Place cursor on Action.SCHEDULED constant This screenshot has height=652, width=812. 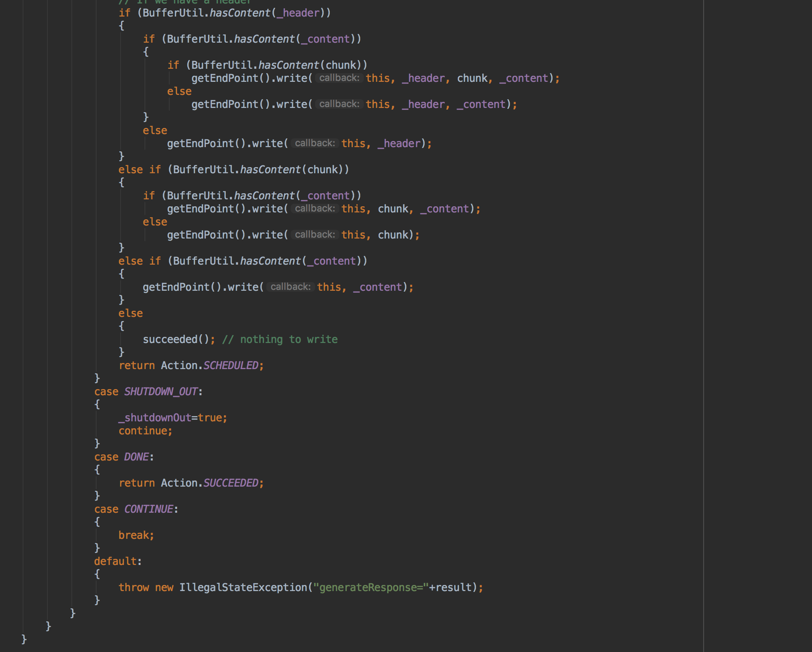(231, 366)
